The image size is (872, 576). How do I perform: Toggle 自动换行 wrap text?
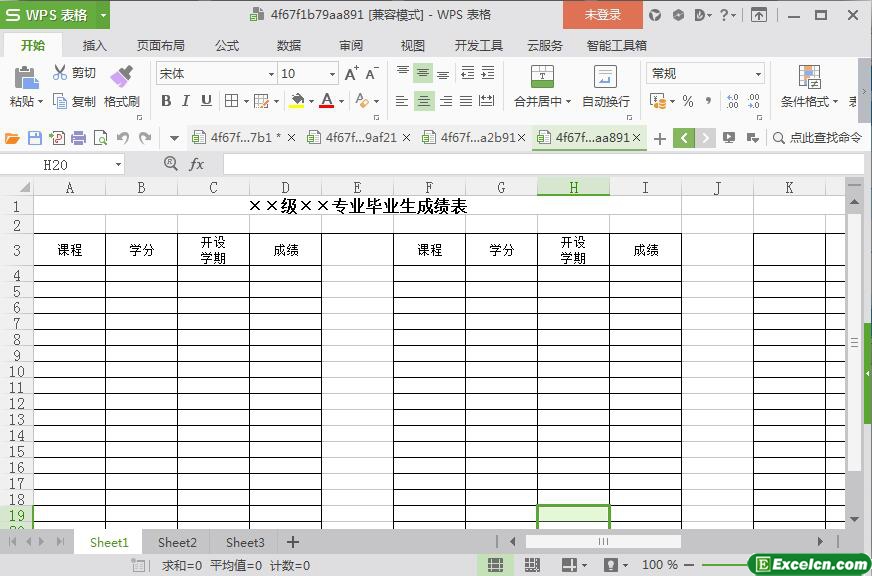pos(606,86)
